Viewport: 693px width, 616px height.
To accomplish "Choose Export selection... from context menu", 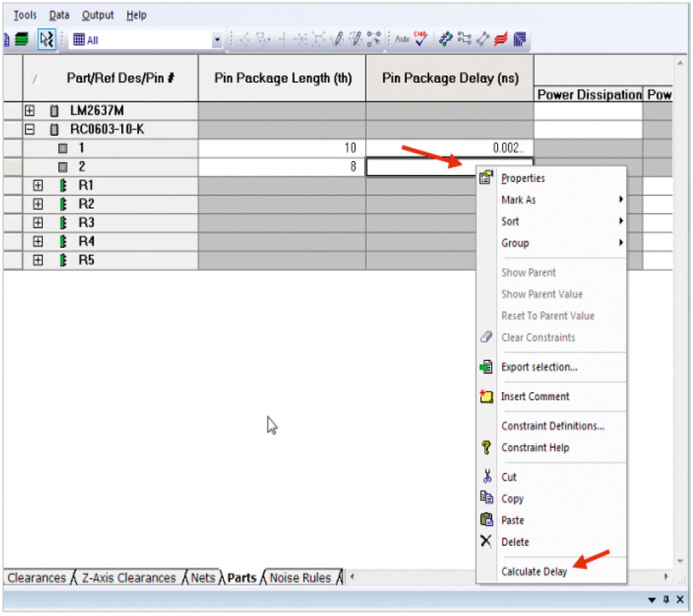I will pyautogui.click(x=551, y=367).
